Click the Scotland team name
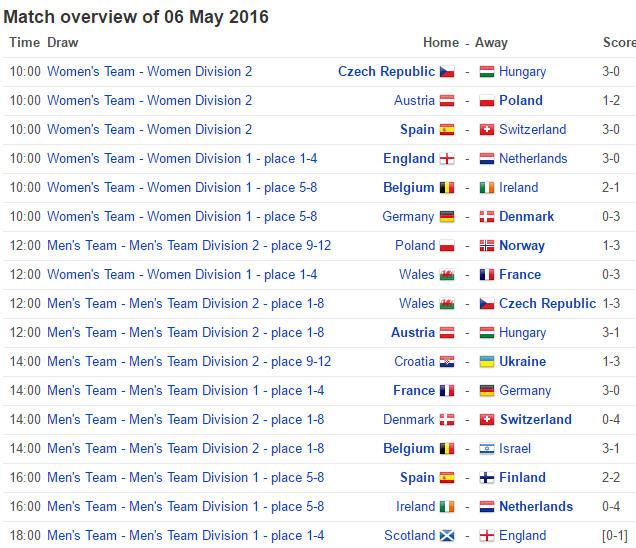This screenshot has width=636, height=548. (409, 536)
